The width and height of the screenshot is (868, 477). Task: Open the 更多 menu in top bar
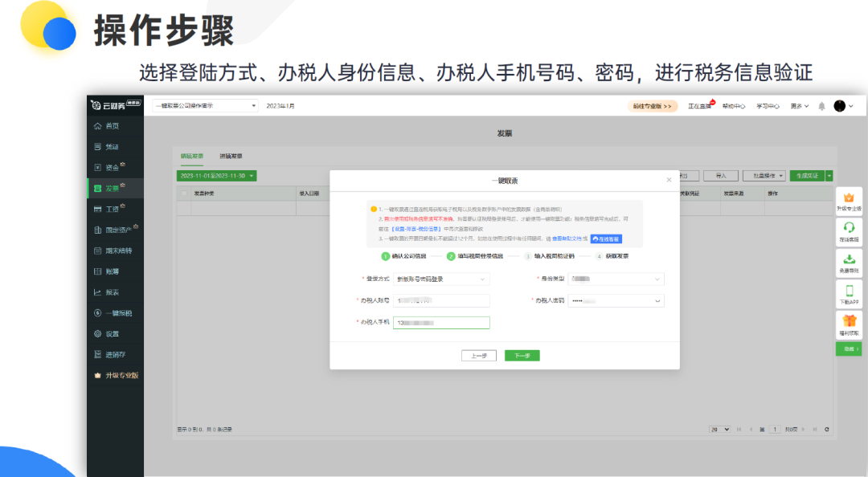[x=800, y=106]
